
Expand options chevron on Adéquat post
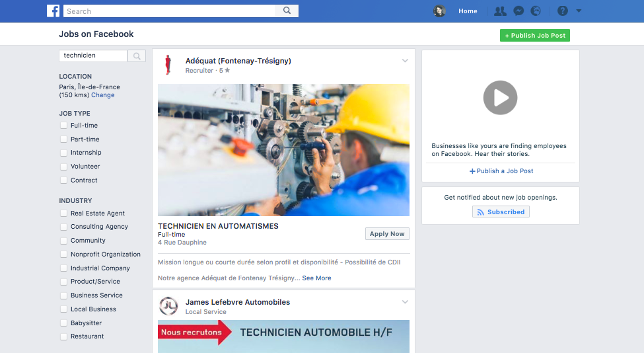(x=405, y=60)
